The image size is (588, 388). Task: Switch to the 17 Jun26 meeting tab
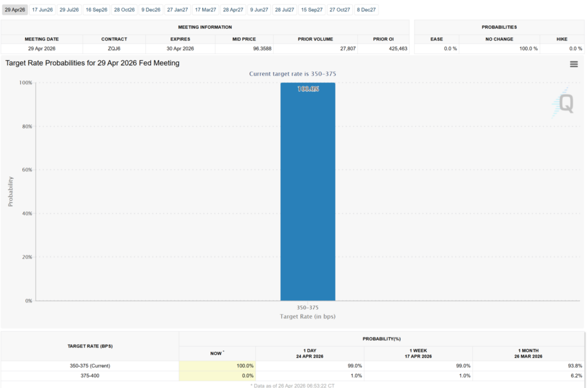tap(42, 10)
